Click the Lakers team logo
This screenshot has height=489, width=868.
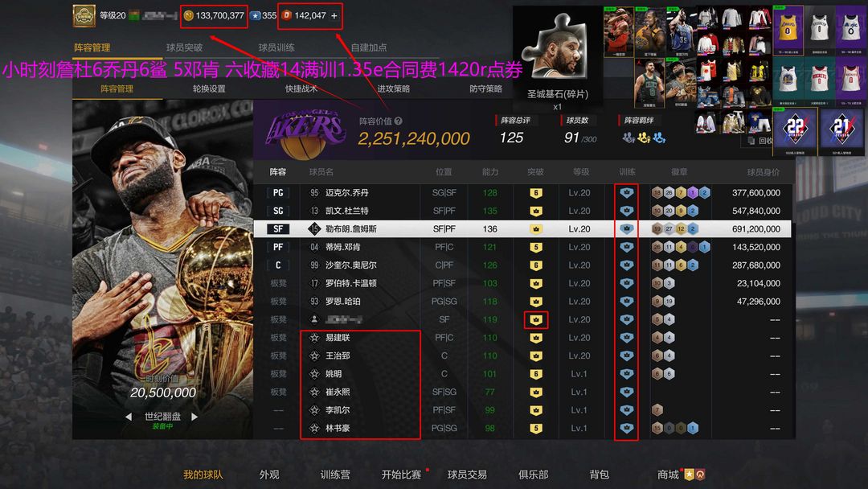pos(306,133)
